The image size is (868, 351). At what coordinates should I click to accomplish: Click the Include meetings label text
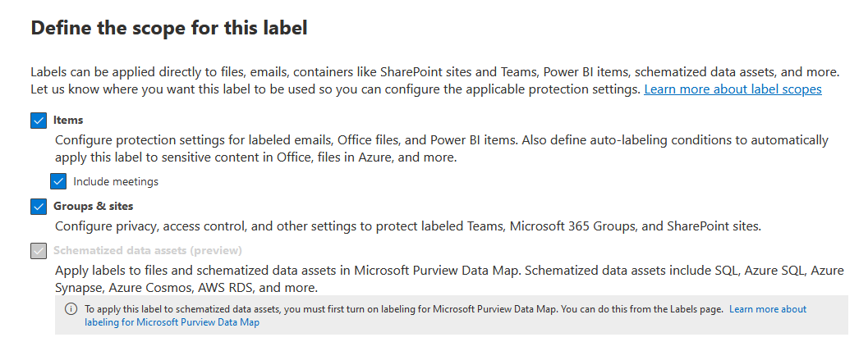coord(116,181)
